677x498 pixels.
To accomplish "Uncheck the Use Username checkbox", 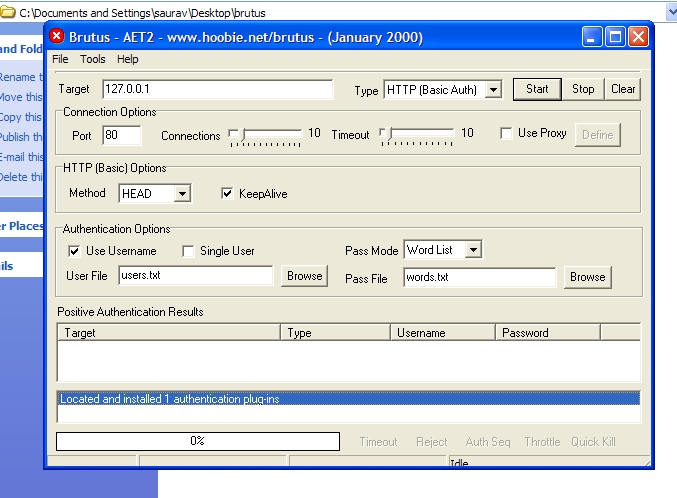I will point(74,251).
